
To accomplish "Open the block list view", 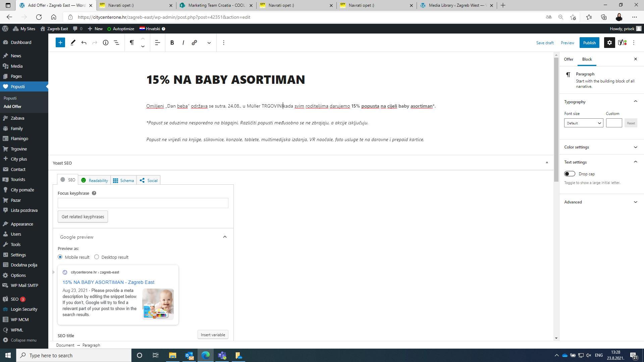I will coord(117,43).
